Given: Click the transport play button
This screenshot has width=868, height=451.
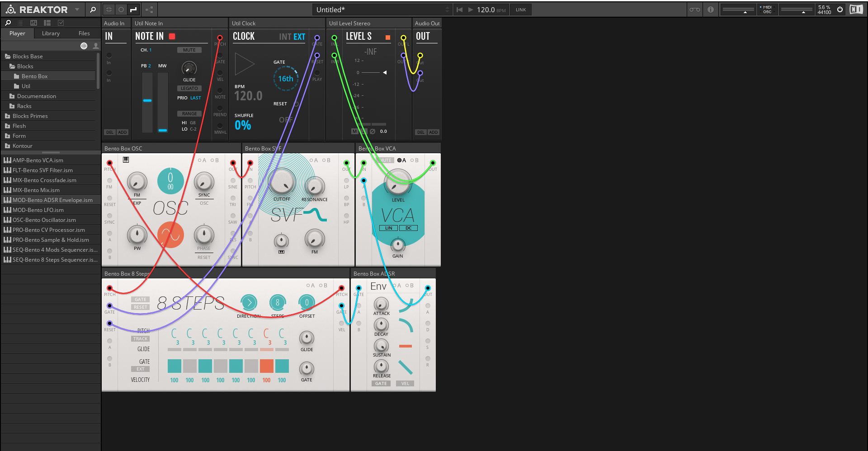Looking at the screenshot, I should click(x=471, y=9).
